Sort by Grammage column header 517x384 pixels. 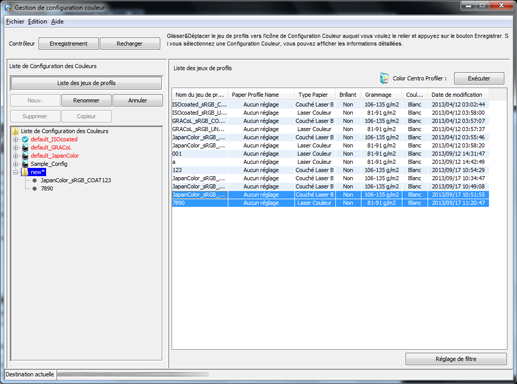(x=382, y=95)
